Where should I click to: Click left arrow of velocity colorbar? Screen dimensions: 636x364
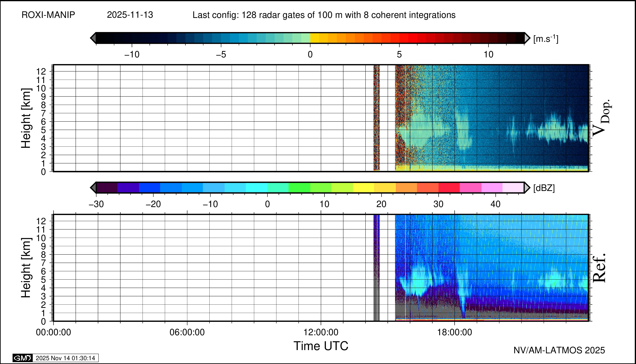pyautogui.click(x=93, y=38)
